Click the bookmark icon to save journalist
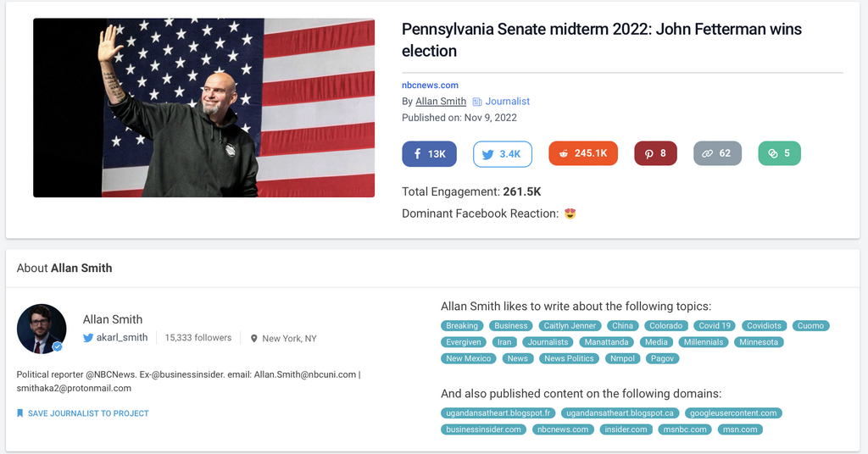Image resolution: width=868 pixels, height=454 pixels. point(20,413)
